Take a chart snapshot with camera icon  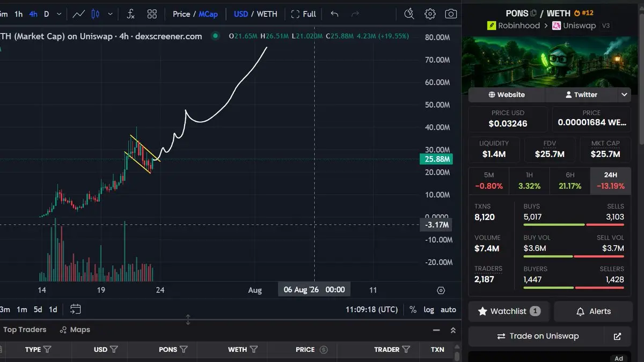pos(451,14)
